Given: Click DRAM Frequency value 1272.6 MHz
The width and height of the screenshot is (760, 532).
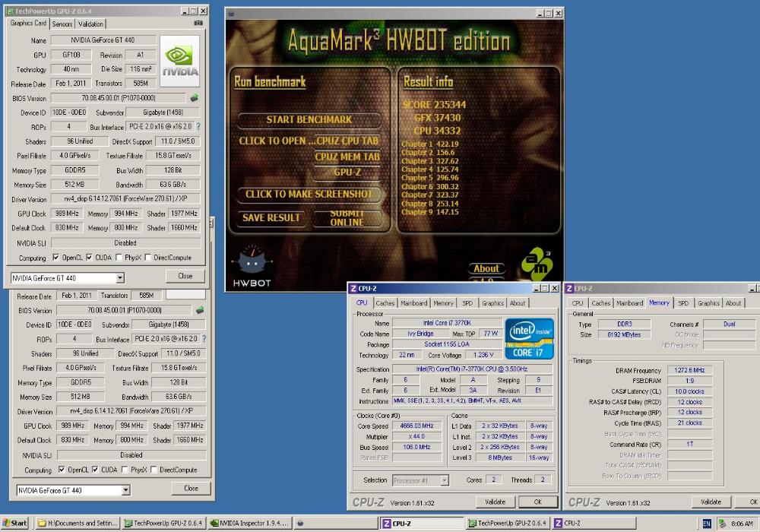Looking at the screenshot, I should point(690,370).
